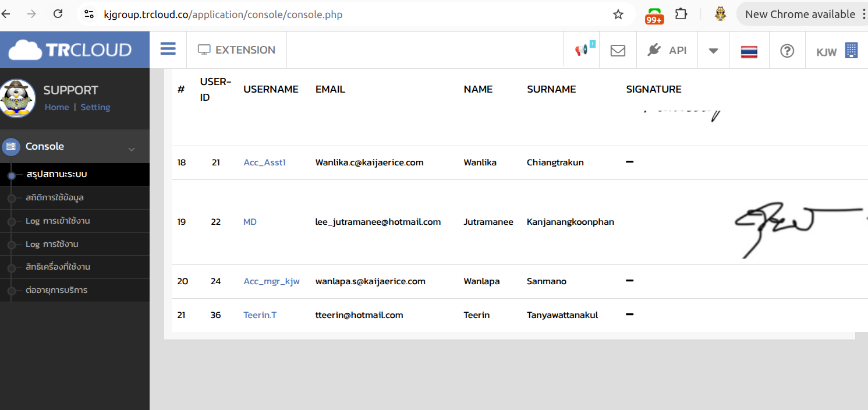Open the Setting link in sidebar

(95, 107)
